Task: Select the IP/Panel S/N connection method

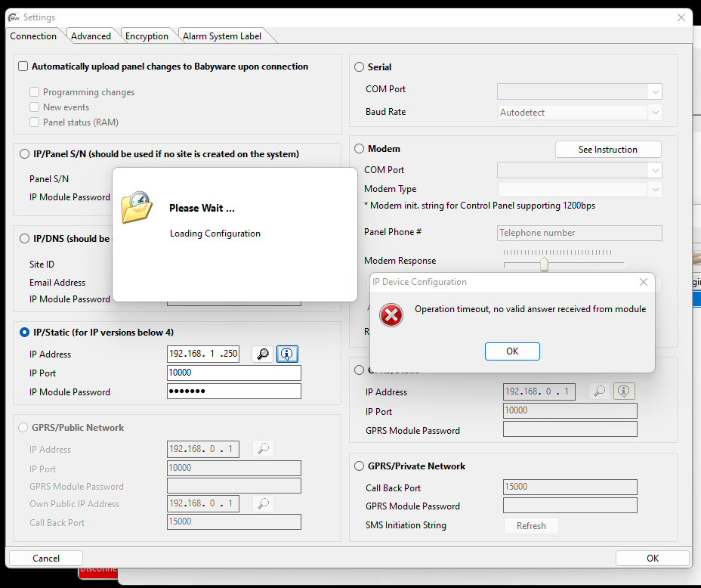Action: tap(23, 154)
